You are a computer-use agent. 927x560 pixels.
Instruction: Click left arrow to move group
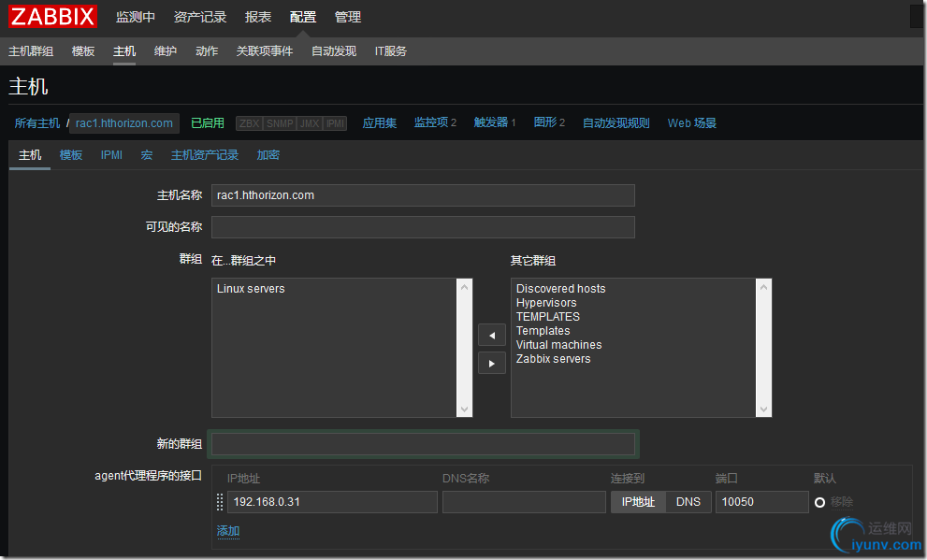491,335
